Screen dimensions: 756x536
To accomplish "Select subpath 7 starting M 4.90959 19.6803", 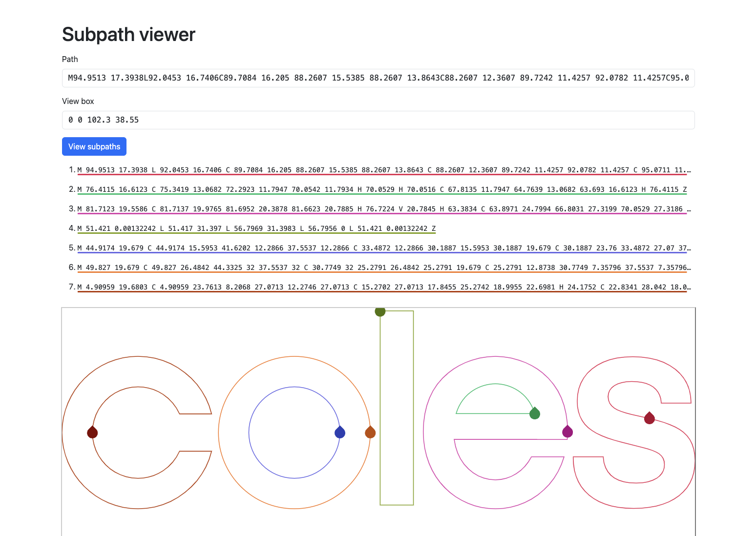I will pos(384,287).
